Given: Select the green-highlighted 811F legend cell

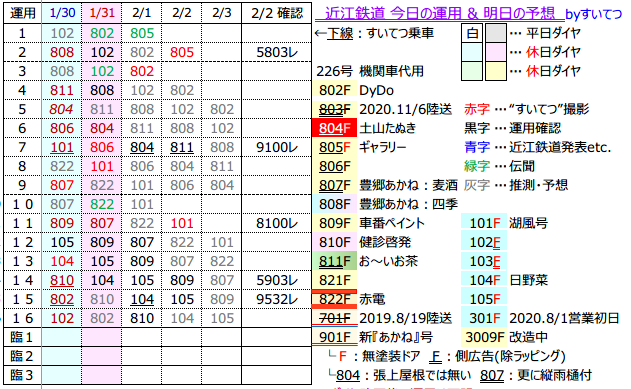Looking at the screenshot, I should (334, 261).
